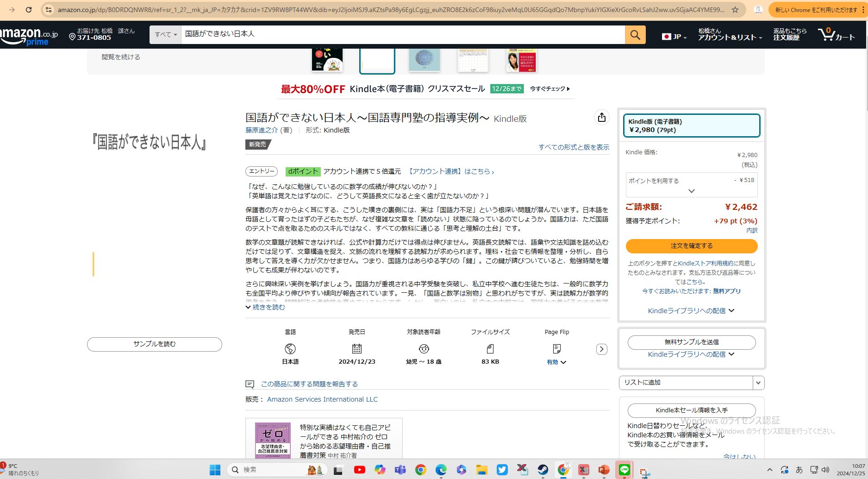Open the Kindleストア利用規約 link
868x479 pixels.
tap(706, 263)
